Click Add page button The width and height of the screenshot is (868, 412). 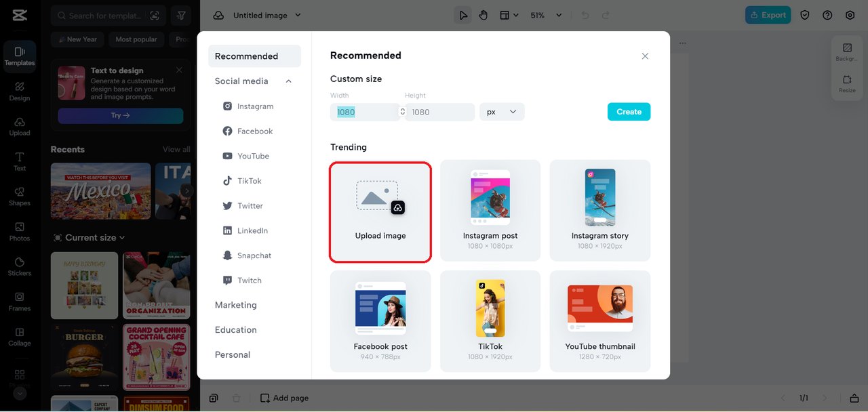tap(285, 398)
